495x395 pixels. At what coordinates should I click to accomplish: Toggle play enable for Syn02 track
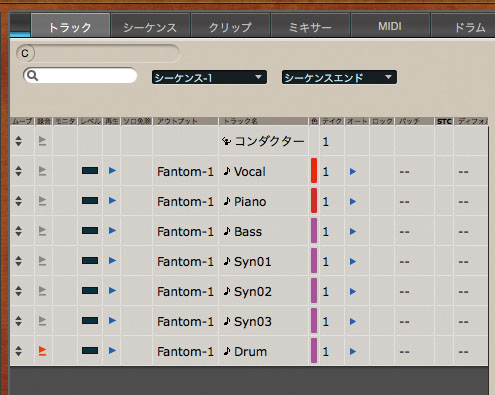(112, 291)
